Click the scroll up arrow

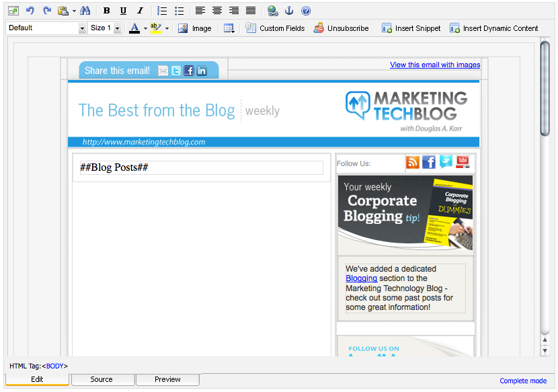point(545,340)
